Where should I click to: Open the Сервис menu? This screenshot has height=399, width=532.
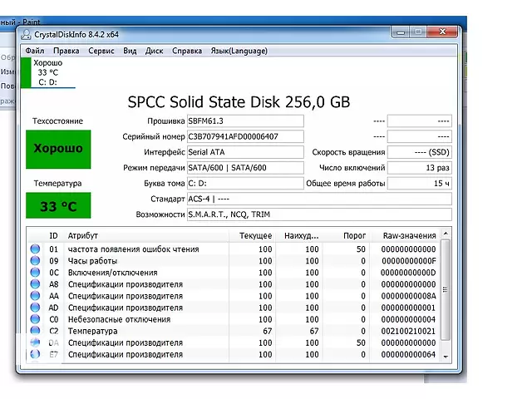coord(101,51)
